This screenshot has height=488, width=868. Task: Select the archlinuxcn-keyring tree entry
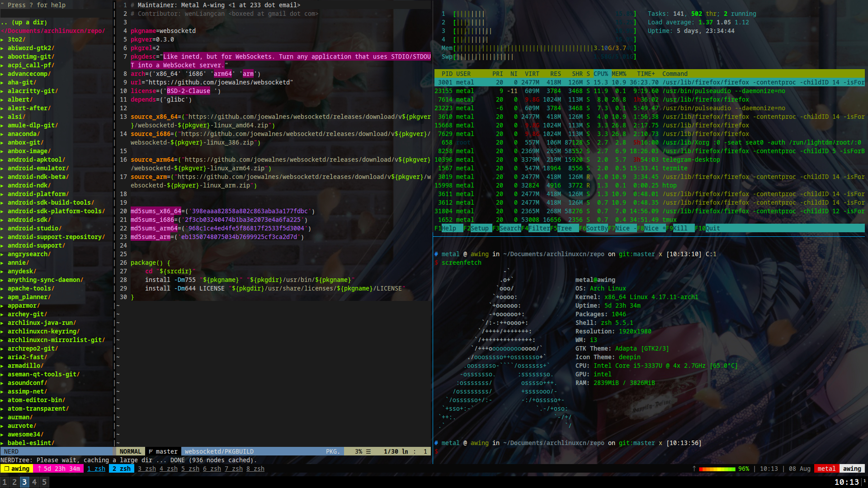point(43,332)
